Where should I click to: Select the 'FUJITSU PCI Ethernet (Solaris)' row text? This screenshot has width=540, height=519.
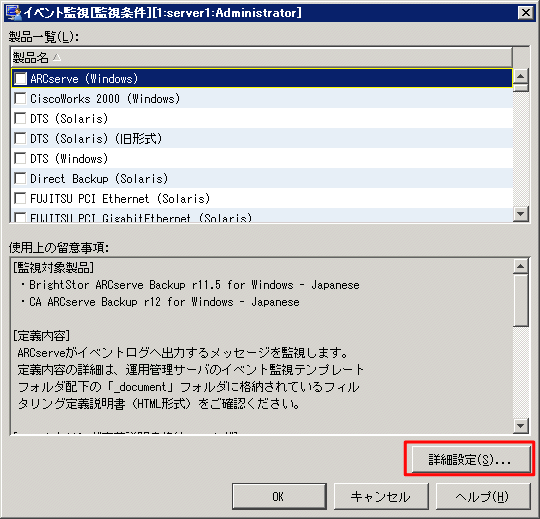click(x=120, y=199)
